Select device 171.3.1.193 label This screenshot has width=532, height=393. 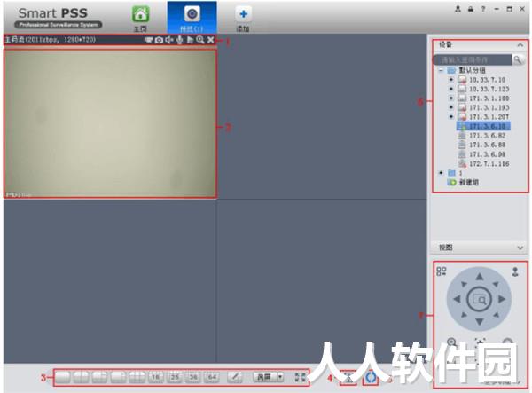(x=489, y=107)
